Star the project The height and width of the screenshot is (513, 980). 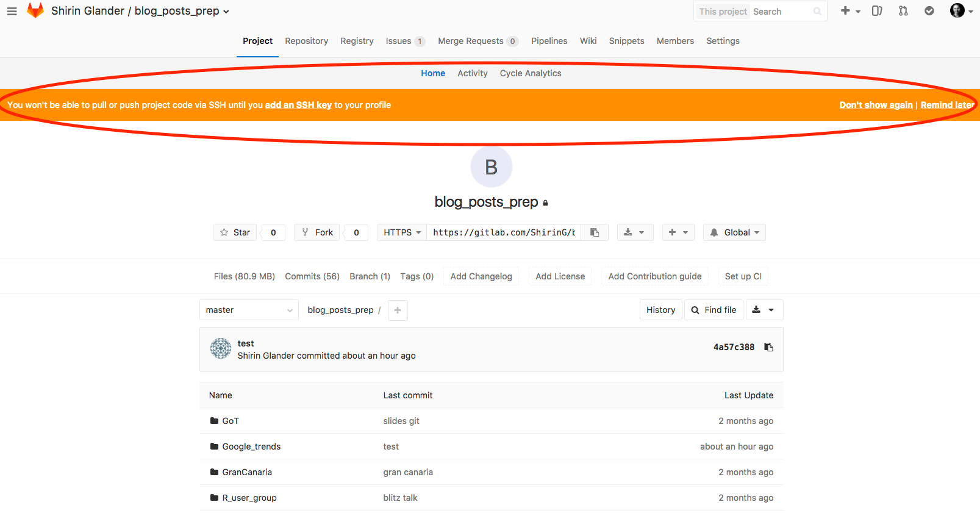click(x=235, y=232)
